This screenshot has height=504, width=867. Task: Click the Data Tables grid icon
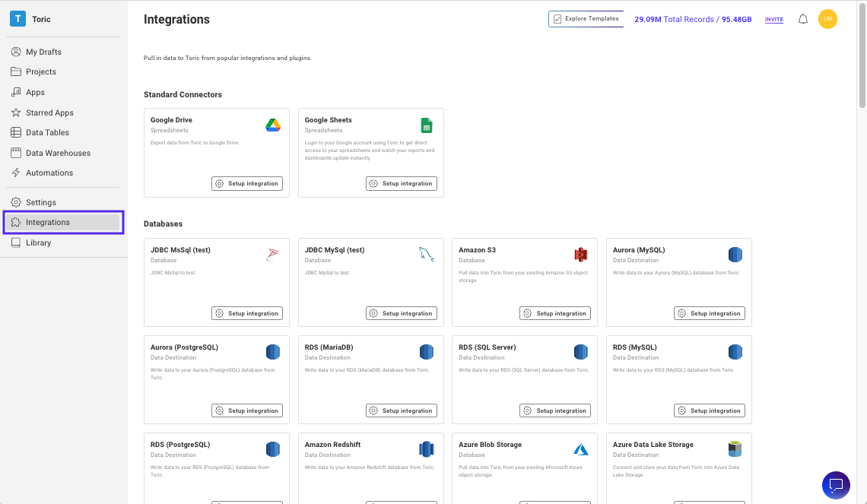coord(16,132)
